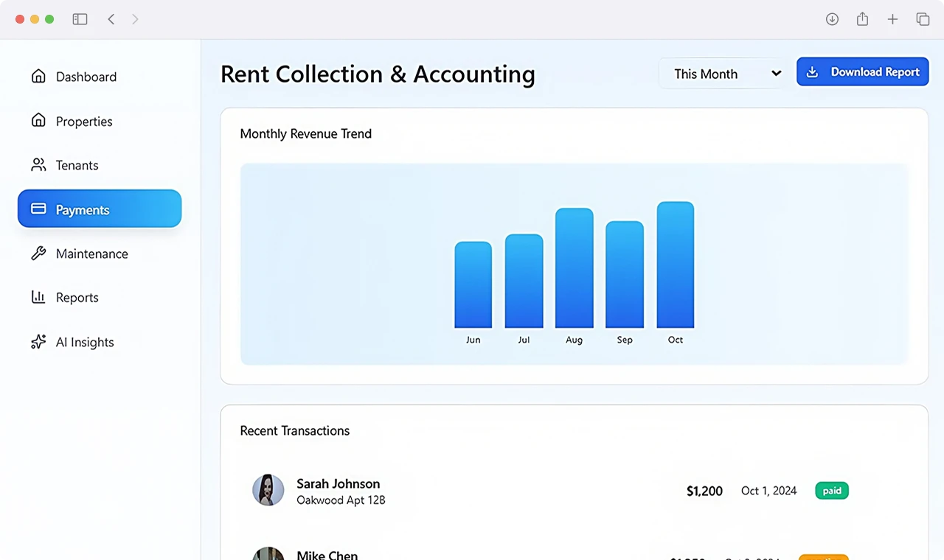
Task: Click the chevron on This Month selector
Action: pos(776,74)
